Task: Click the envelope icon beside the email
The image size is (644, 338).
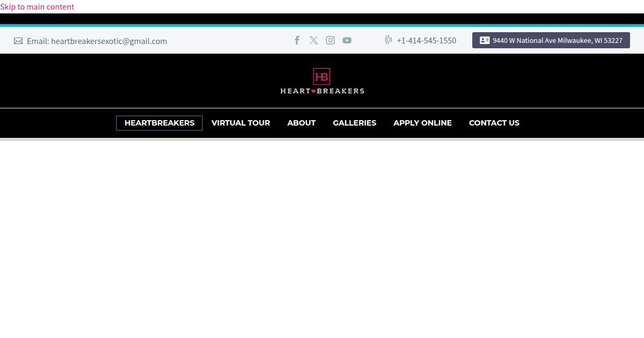Action: 18,41
